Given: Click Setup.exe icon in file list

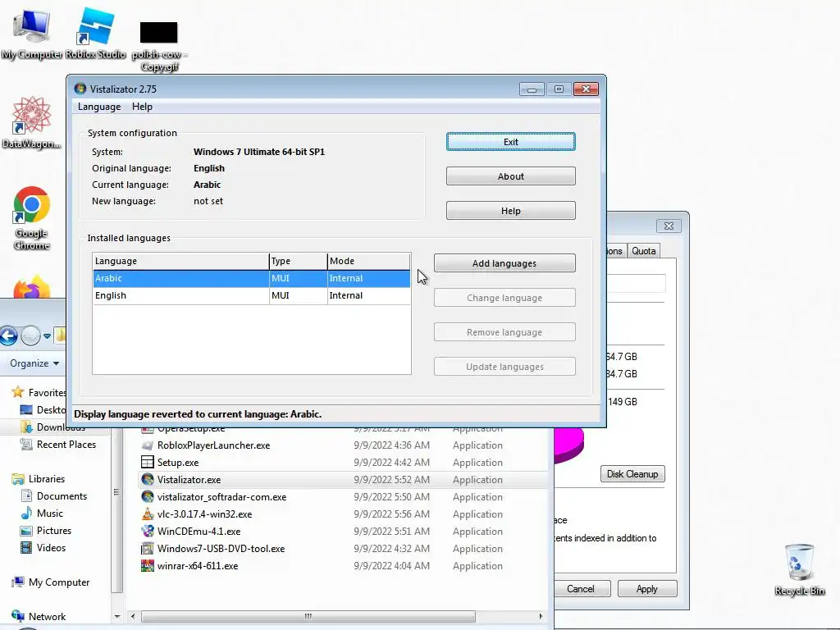Looking at the screenshot, I should pyautogui.click(x=148, y=462).
